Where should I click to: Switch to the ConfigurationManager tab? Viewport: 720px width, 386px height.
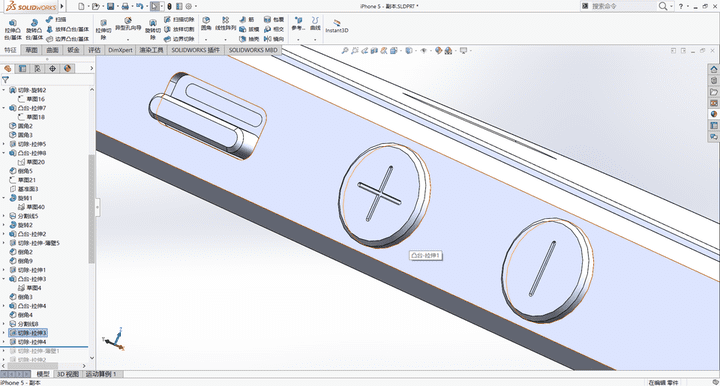tap(37, 68)
